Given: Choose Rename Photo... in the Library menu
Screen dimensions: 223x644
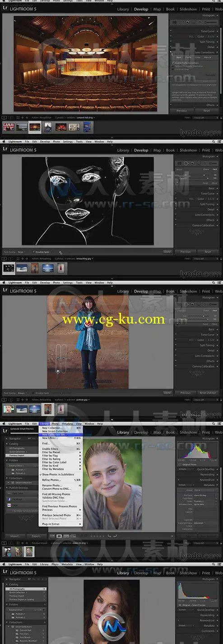Looking at the screenshot, I should 61,485.
